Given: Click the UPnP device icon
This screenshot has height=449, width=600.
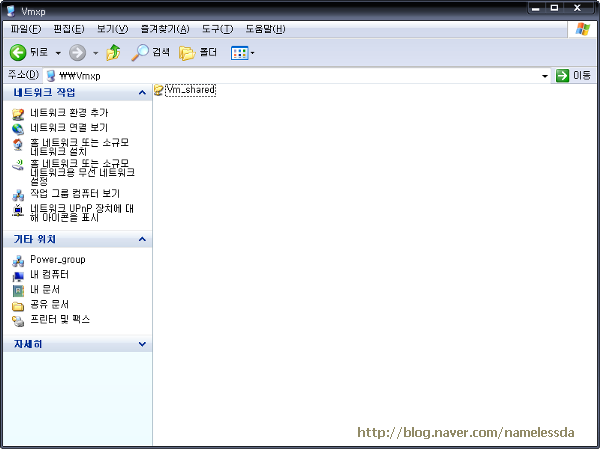Looking at the screenshot, I should pos(18,210).
